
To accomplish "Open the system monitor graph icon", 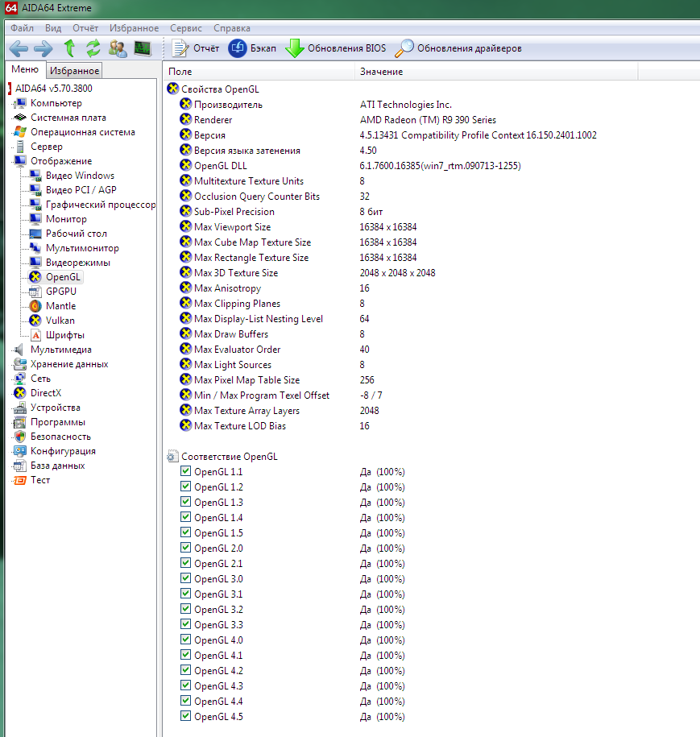I will click(143, 48).
